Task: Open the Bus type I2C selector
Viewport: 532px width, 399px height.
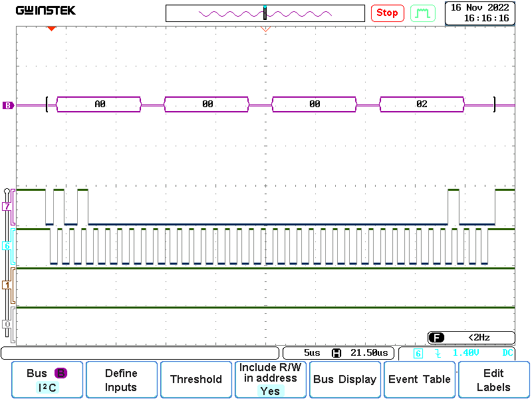Action: tap(47, 380)
